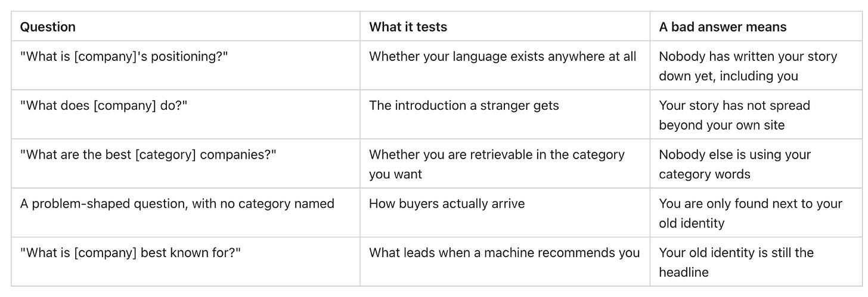Click the "Question" column header
The height and width of the screenshot is (297, 868).
[x=185, y=27]
